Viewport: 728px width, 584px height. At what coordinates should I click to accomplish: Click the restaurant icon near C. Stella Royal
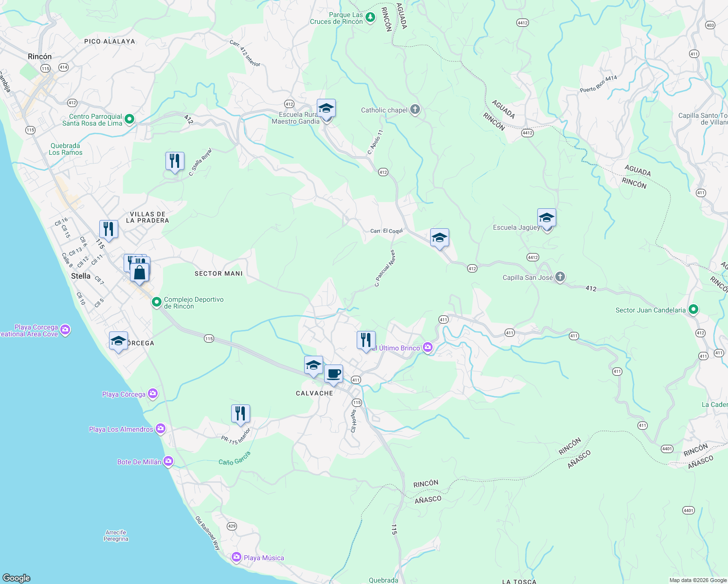[x=174, y=161]
